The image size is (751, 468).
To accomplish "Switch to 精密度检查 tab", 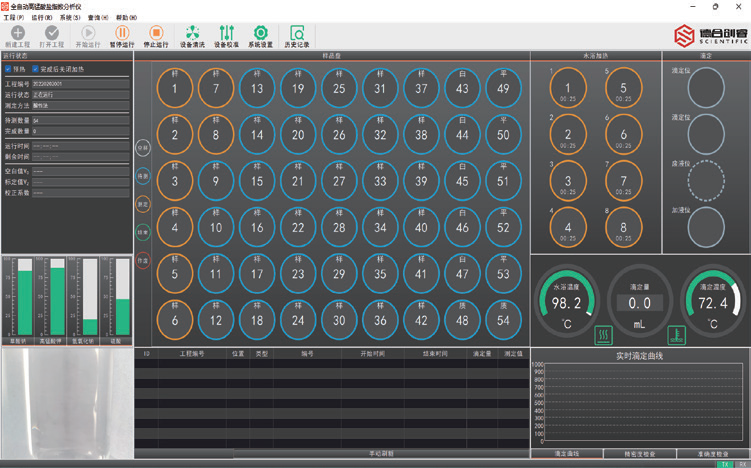I will coord(640,454).
